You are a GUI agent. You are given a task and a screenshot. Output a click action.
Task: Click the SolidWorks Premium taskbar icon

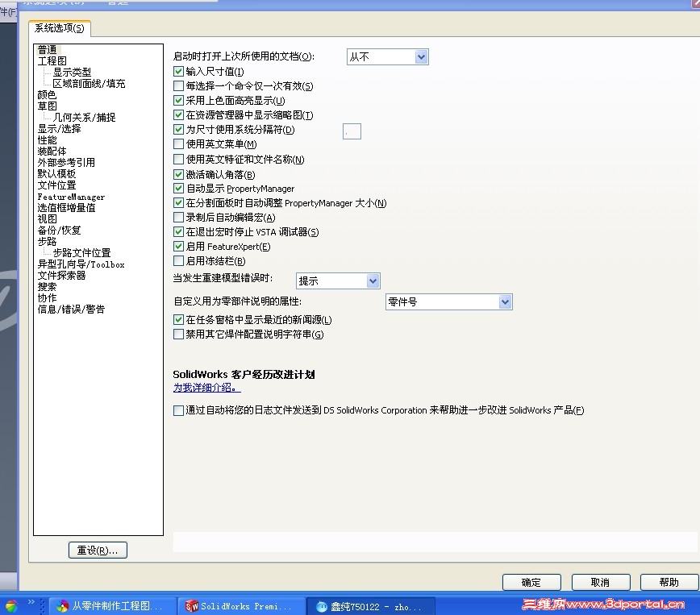(241, 606)
